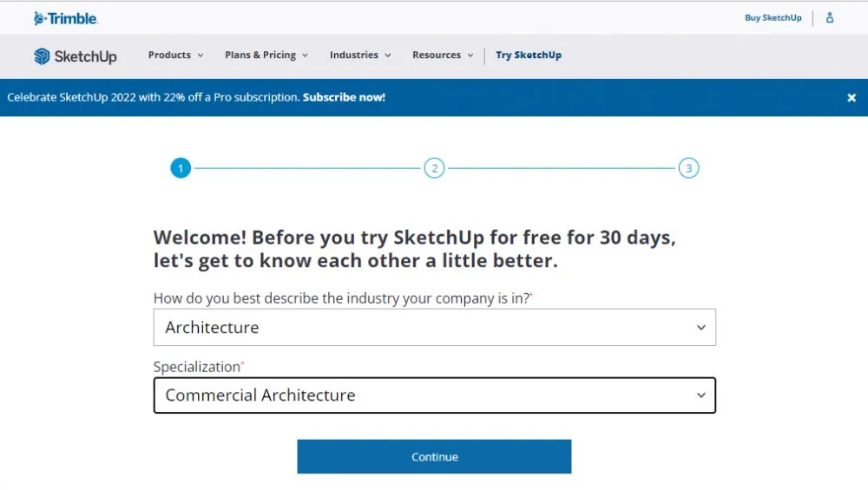Click step 3 circle indicator
Image resolution: width=868 pixels, height=490 pixels.
pos(688,168)
